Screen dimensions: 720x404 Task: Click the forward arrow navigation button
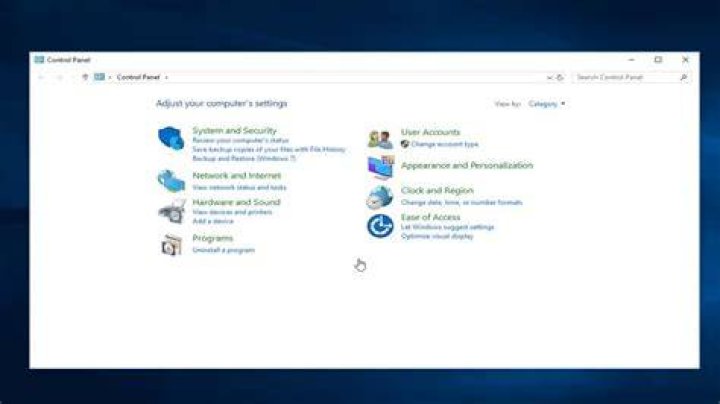tap(59, 77)
